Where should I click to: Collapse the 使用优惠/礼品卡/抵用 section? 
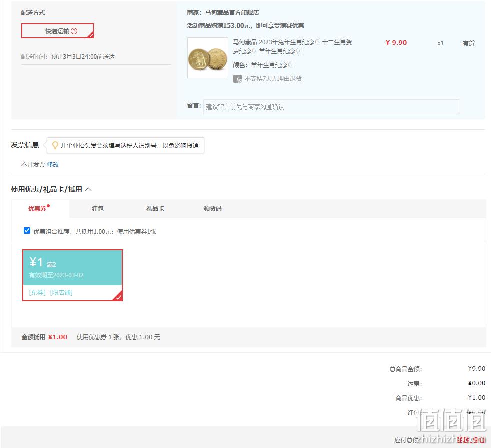click(x=88, y=189)
